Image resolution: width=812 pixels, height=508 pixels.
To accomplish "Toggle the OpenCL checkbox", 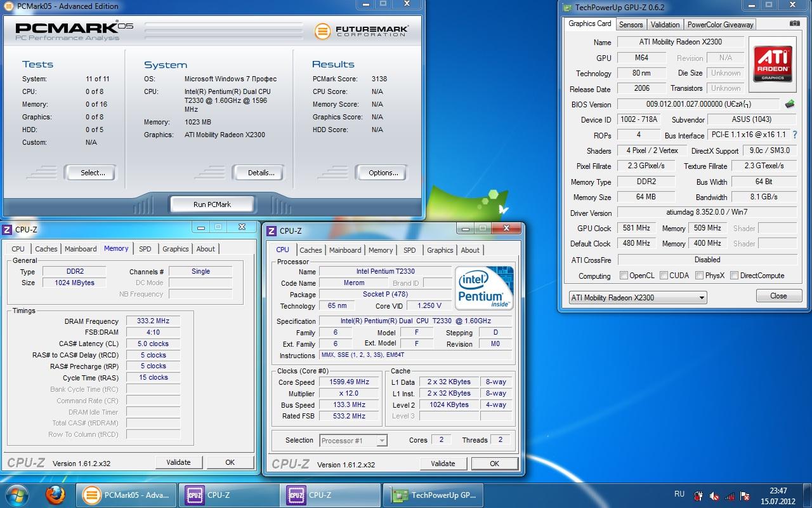I will pos(624,275).
